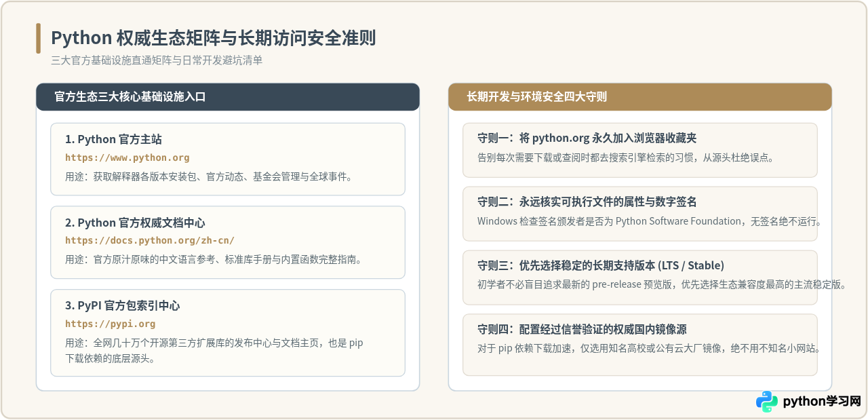Open the https://pypi.org link

click(111, 324)
